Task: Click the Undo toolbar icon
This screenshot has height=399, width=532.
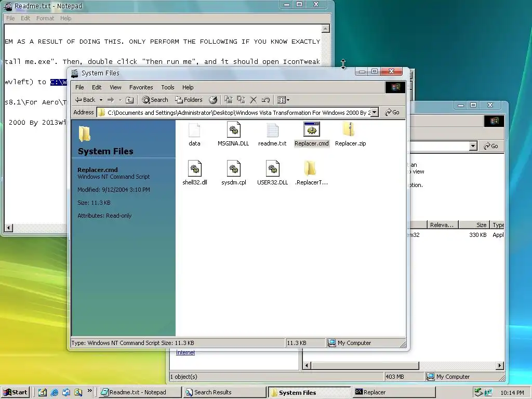Action: [265, 100]
